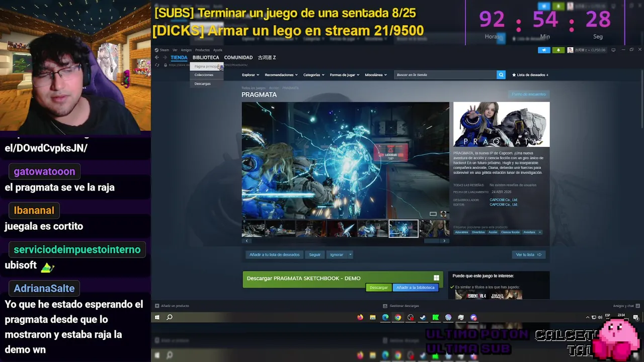The image size is (644, 362).
Task: Select the red-toned screenshot thumbnail
Action: tap(342, 229)
